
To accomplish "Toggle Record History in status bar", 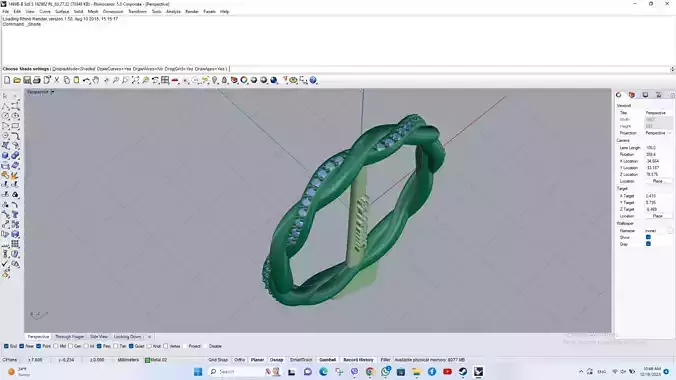I will point(358,360).
